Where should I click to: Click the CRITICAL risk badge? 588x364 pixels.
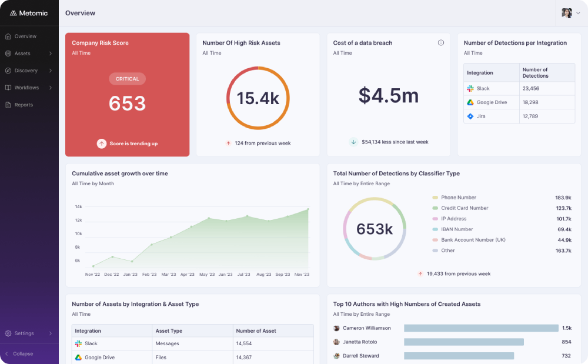(x=127, y=79)
